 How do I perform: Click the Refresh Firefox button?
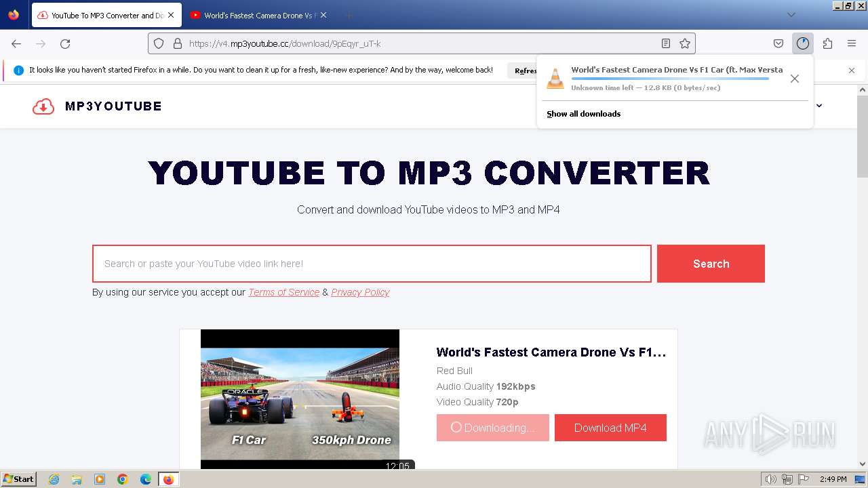pyautogui.click(x=523, y=70)
